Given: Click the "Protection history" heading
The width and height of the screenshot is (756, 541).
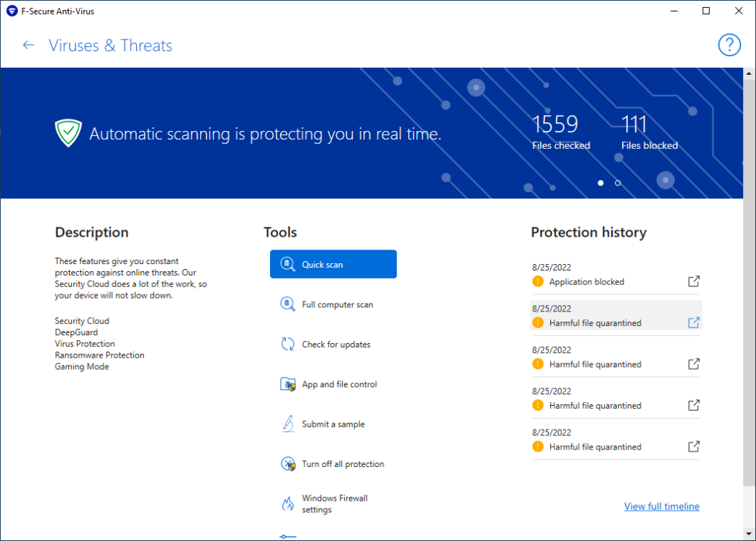Looking at the screenshot, I should tap(589, 232).
